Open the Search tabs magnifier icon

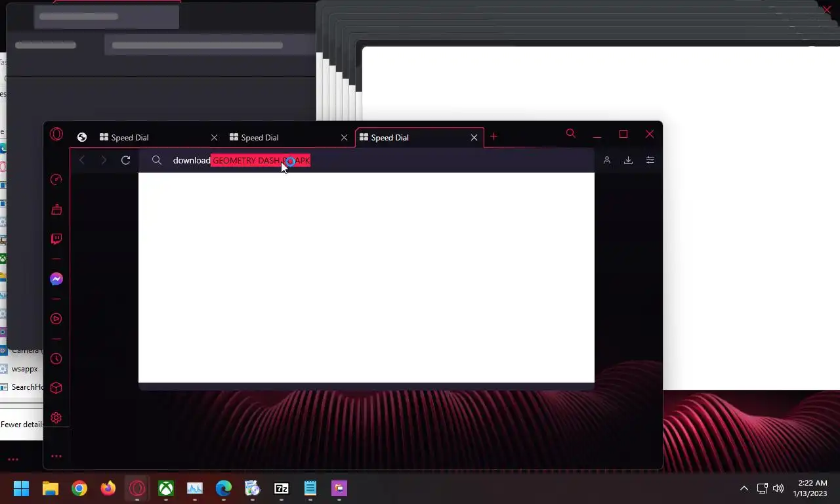571,134
